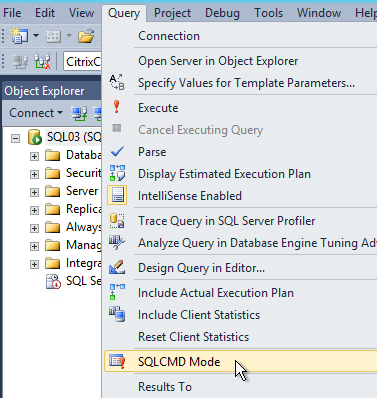Screen dimensions: 377x398
Task: Click the Open File folder toolbar icon
Action: tap(86, 36)
